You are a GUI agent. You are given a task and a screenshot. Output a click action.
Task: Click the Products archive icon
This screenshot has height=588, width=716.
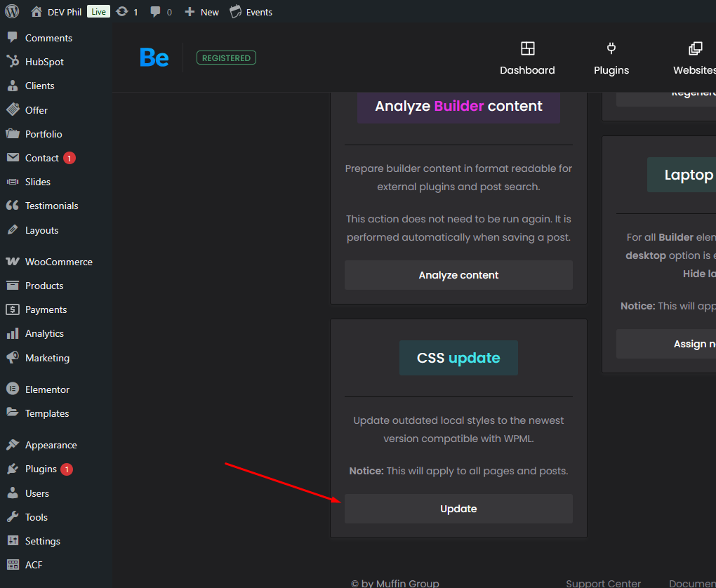click(13, 286)
